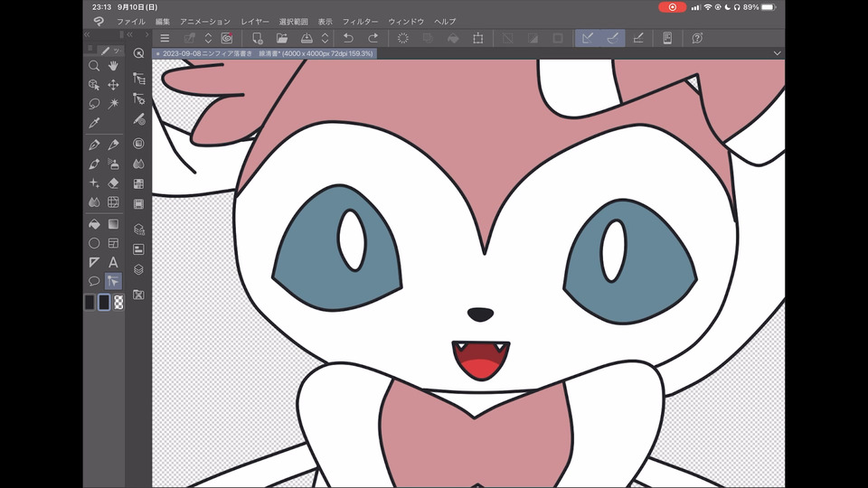Select the Correct line tool

113,281
